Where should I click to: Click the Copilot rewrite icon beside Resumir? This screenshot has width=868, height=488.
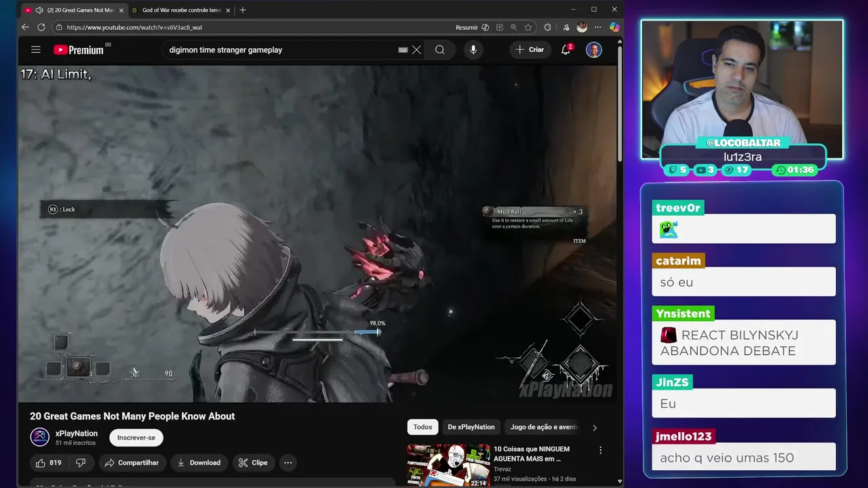point(486,27)
